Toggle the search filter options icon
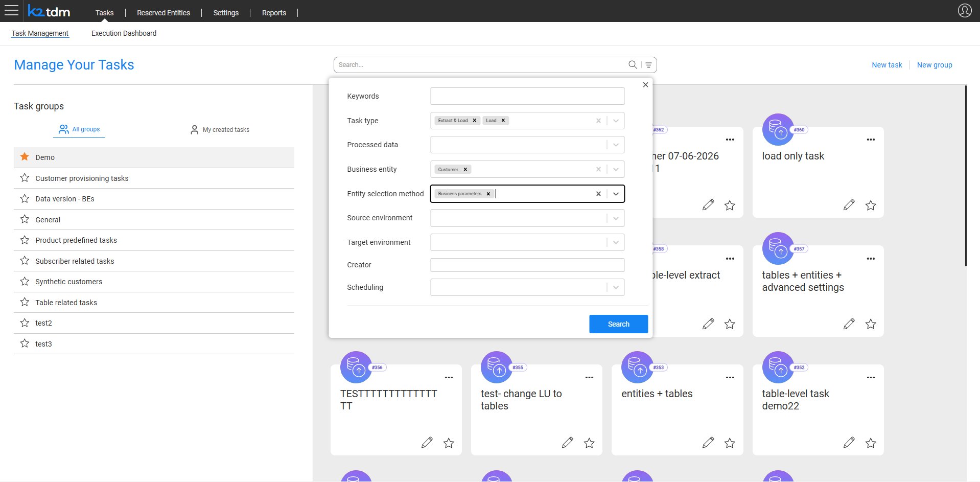 (648, 65)
